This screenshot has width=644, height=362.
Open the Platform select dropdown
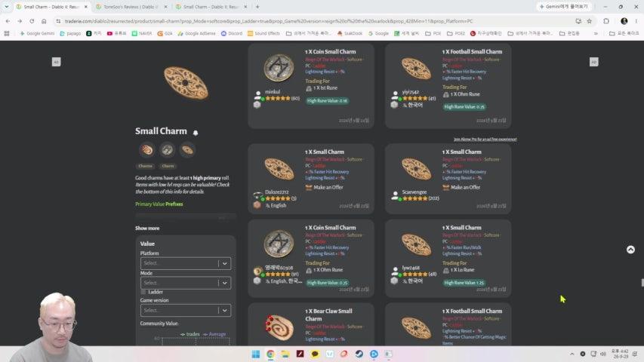point(186,263)
